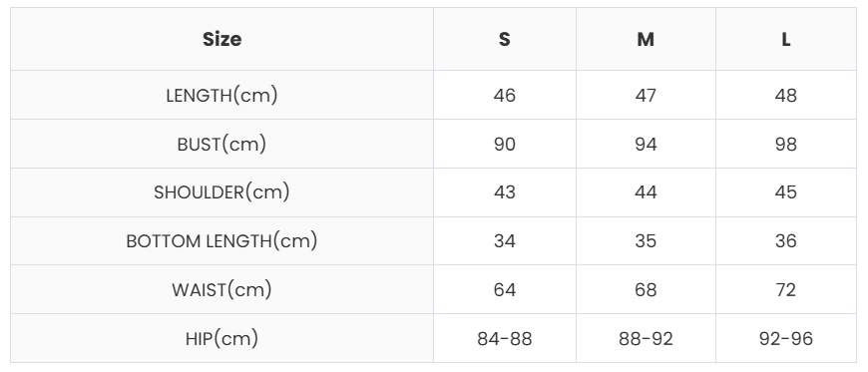Click the 88-92 hip value cell
The image size is (868, 372).
coord(646,338)
